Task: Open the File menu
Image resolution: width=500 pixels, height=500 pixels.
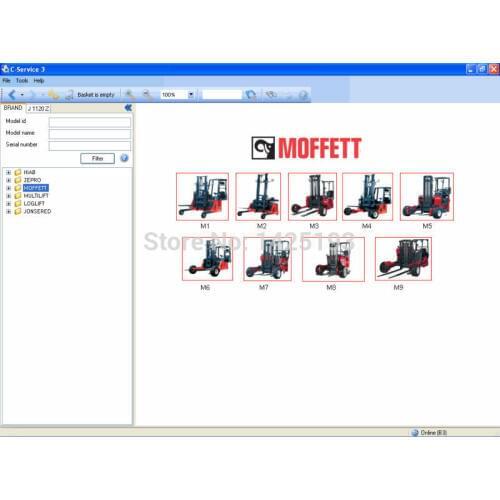Action: click(7, 81)
